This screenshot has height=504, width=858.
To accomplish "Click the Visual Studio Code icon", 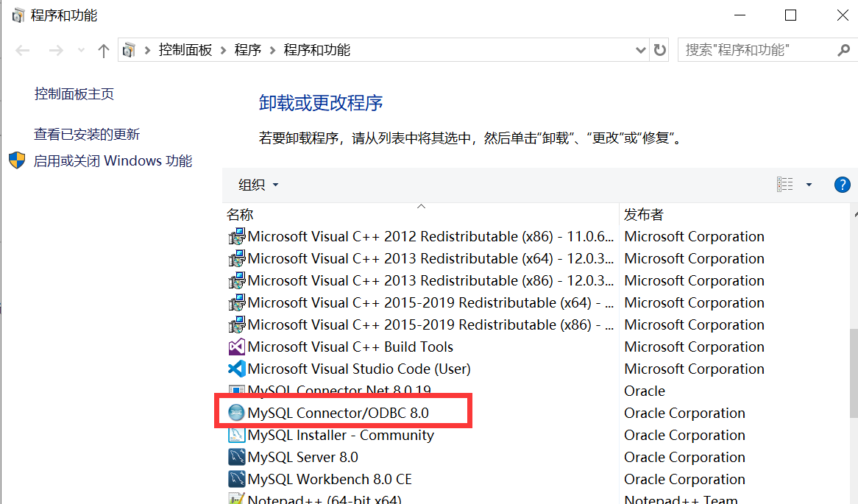I will 236,369.
